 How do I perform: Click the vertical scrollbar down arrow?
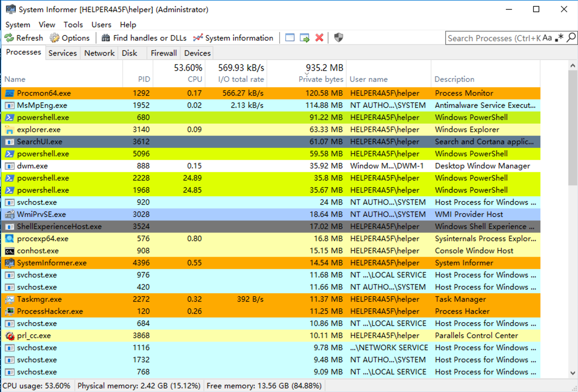tap(573, 373)
